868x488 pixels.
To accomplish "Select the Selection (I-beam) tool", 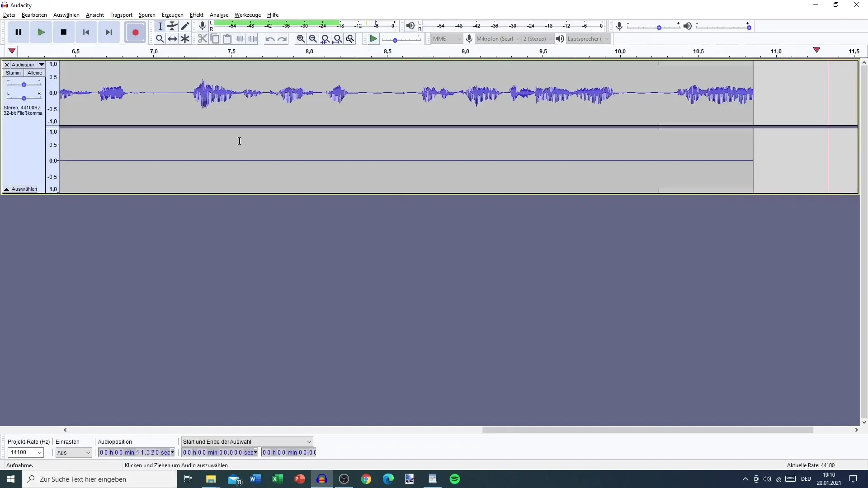I will [x=160, y=26].
